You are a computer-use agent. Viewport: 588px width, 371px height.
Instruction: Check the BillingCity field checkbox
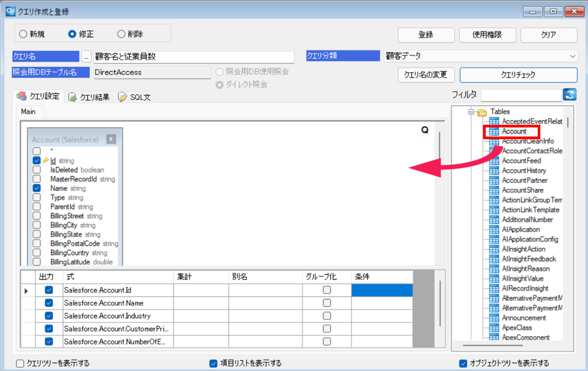[37, 225]
